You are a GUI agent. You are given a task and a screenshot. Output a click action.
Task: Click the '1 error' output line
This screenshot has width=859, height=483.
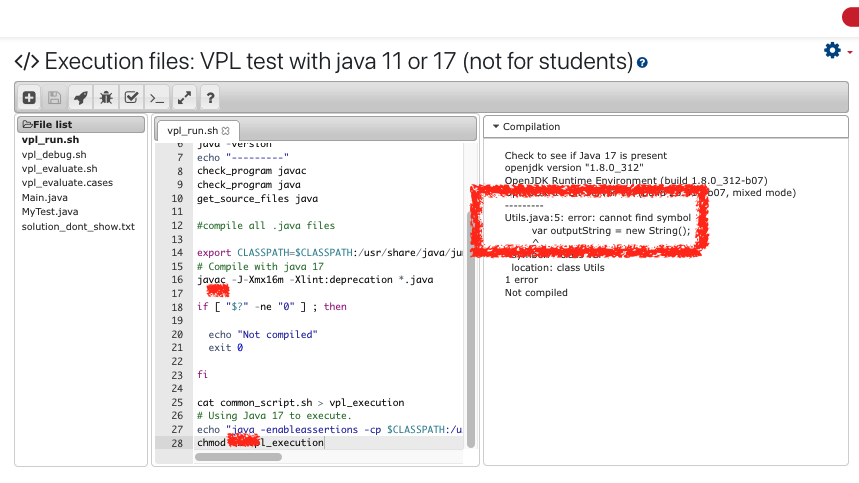click(521, 279)
